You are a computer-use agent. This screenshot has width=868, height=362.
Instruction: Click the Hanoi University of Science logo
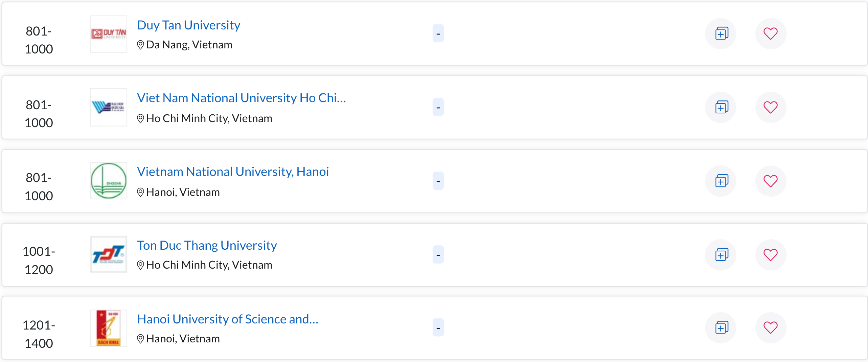click(109, 328)
